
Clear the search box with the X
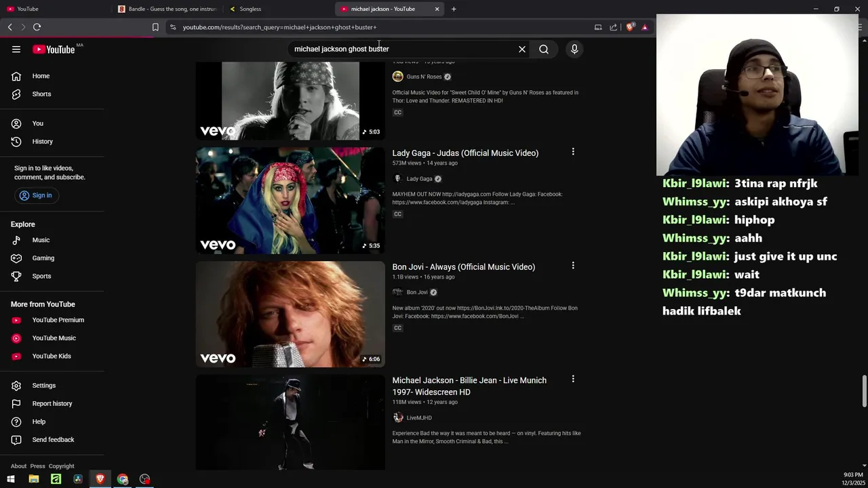[522, 49]
